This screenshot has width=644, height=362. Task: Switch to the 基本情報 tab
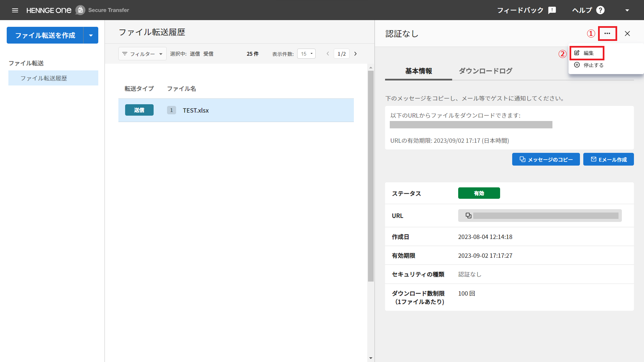pos(419,71)
